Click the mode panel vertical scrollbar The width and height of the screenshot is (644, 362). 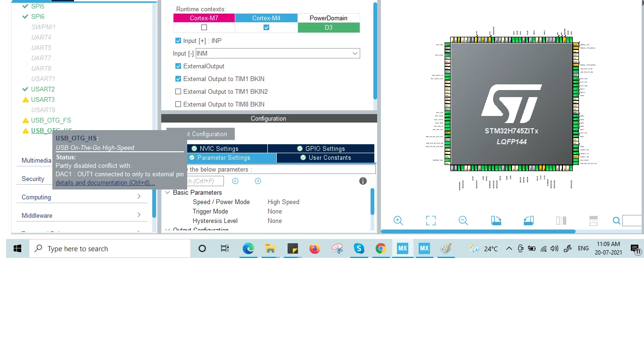(x=375, y=51)
